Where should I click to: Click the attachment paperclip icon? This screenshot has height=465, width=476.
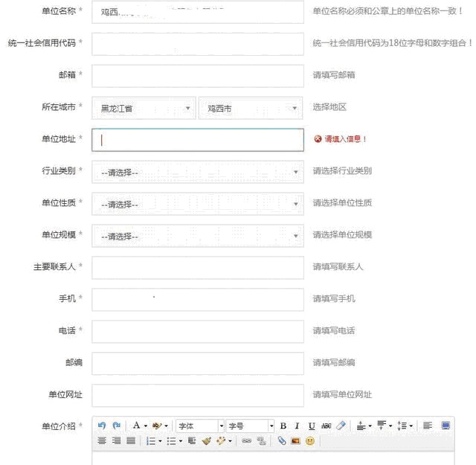[x=282, y=441]
